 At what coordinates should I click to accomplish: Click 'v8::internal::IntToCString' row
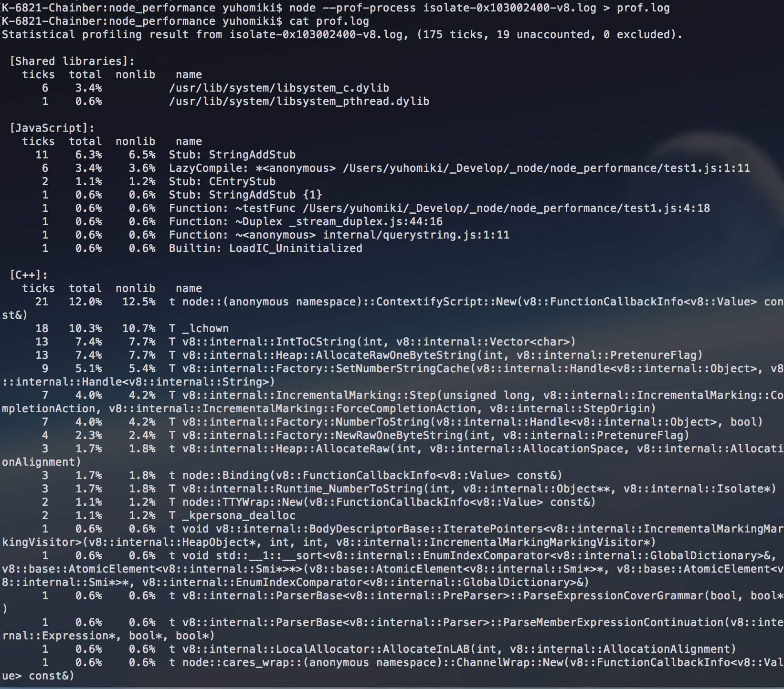[306, 342]
